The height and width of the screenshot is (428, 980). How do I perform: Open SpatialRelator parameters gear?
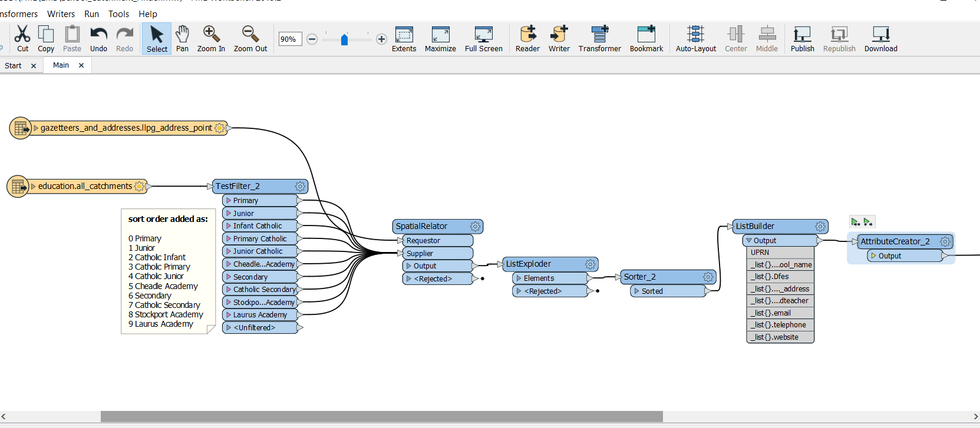coord(475,226)
